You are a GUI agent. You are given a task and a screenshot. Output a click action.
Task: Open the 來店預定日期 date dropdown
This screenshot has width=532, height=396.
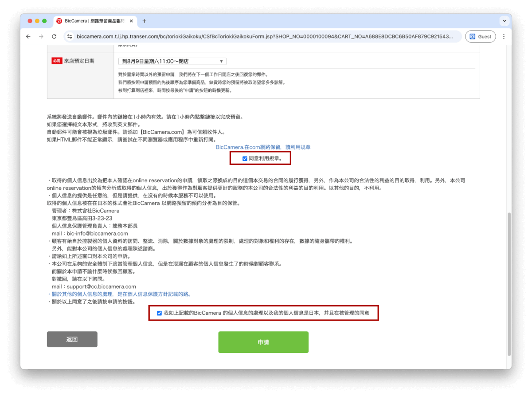pyautogui.click(x=172, y=61)
